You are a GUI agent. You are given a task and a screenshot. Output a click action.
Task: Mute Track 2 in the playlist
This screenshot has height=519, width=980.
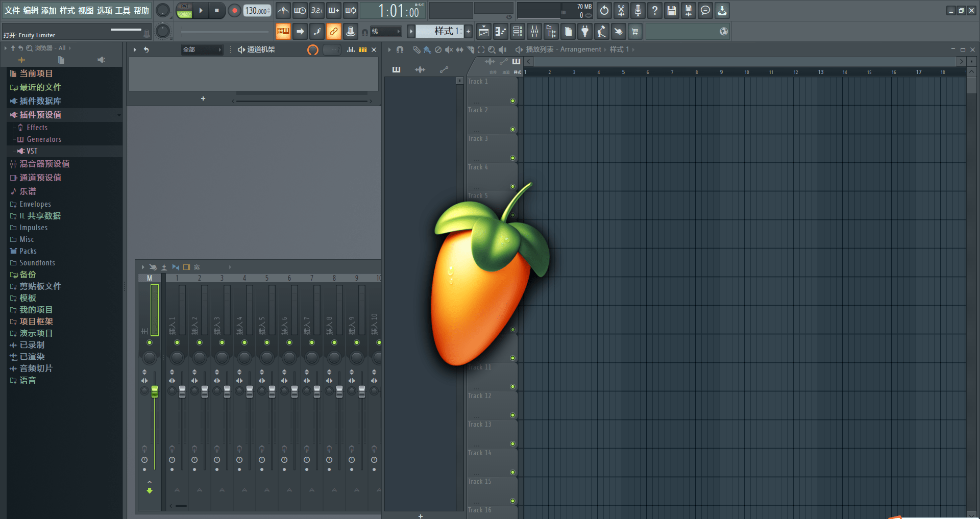point(512,129)
